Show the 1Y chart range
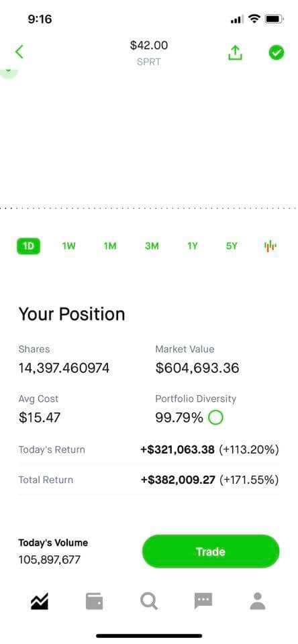 (x=193, y=246)
